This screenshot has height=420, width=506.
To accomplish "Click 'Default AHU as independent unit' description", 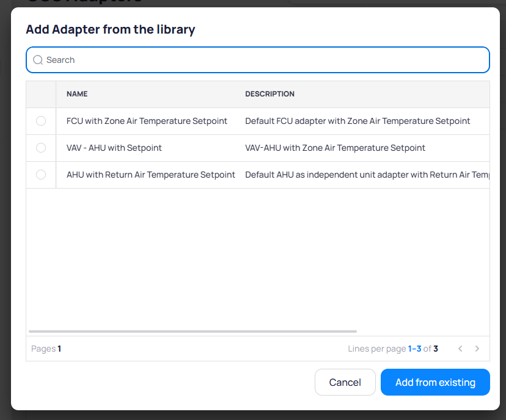I will point(367,175).
